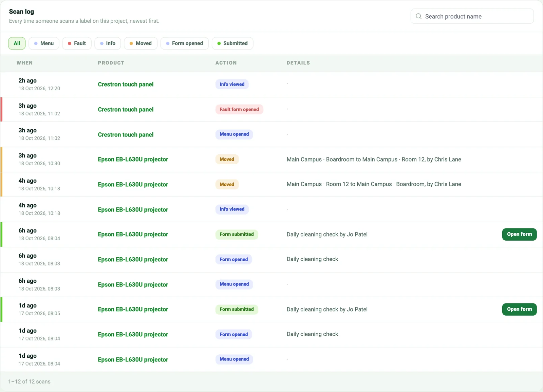Click the Fault form opened badge
This screenshot has height=392, width=543.
239,109
